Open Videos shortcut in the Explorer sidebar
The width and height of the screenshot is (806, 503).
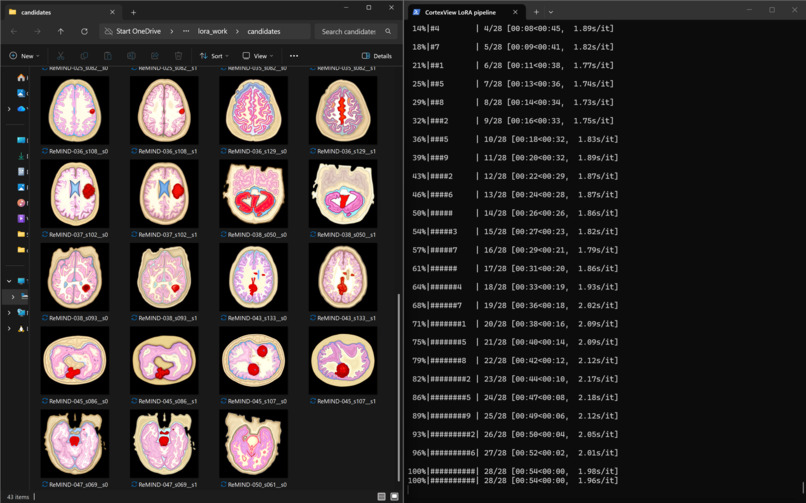pos(21,218)
